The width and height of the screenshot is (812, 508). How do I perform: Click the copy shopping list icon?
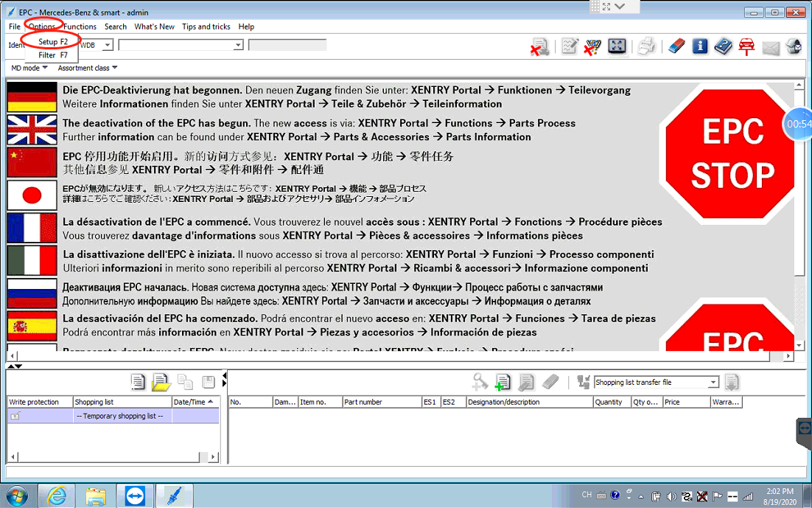point(185,382)
